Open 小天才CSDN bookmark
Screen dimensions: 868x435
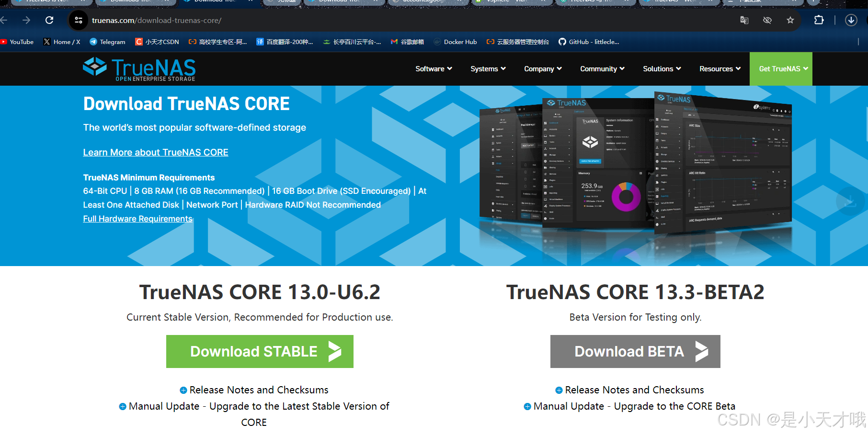tap(157, 42)
